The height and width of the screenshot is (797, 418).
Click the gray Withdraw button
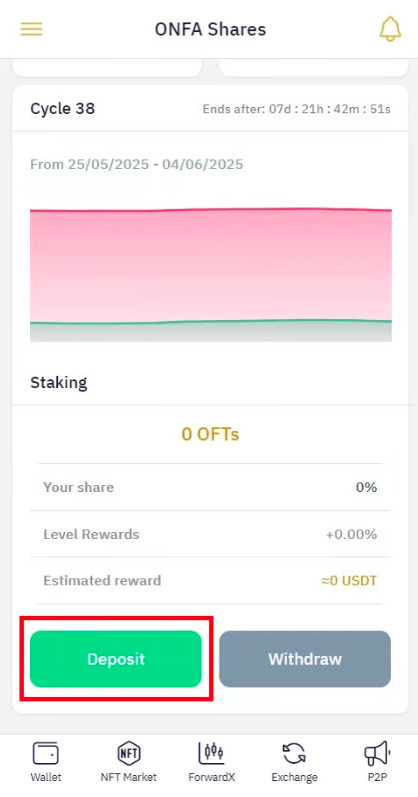pyautogui.click(x=305, y=659)
